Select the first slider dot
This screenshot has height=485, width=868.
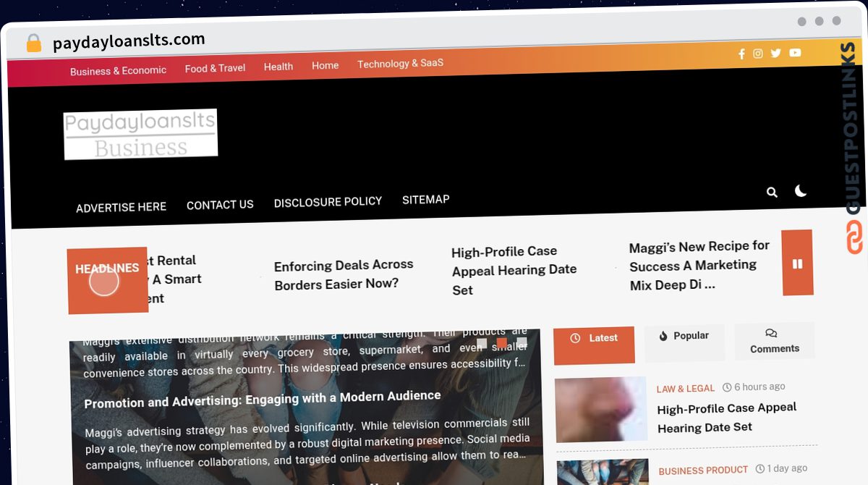(482, 345)
